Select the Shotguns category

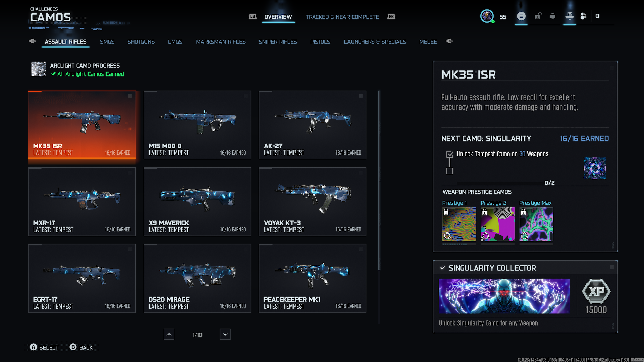(141, 42)
